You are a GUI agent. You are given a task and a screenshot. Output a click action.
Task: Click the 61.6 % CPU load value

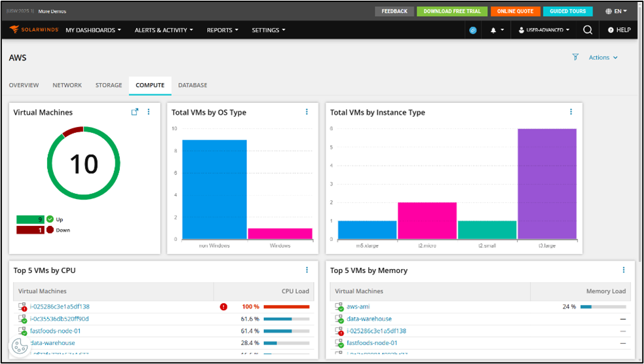coord(250,319)
